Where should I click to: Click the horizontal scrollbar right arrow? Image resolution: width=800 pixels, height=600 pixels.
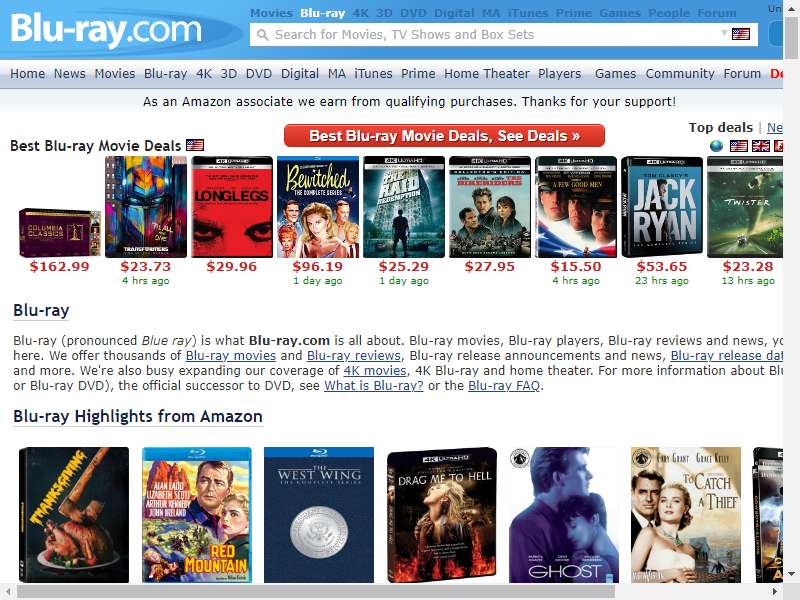[x=775, y=592]
